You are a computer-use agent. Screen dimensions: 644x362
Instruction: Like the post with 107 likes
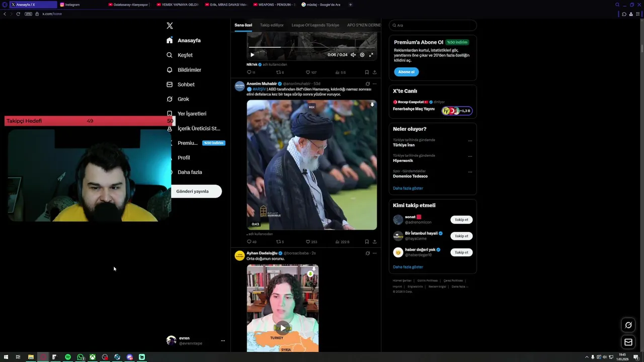click(311, 72)
